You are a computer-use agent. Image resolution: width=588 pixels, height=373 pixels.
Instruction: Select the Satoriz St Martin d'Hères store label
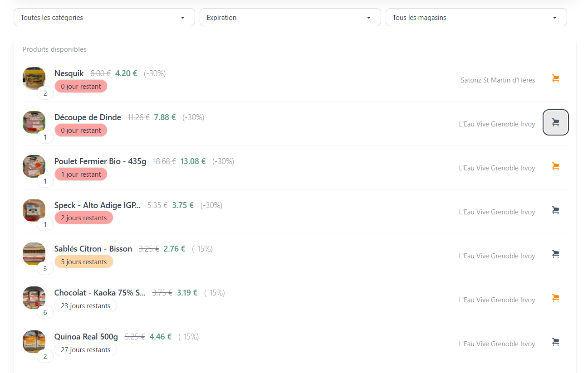pos(498,80)
